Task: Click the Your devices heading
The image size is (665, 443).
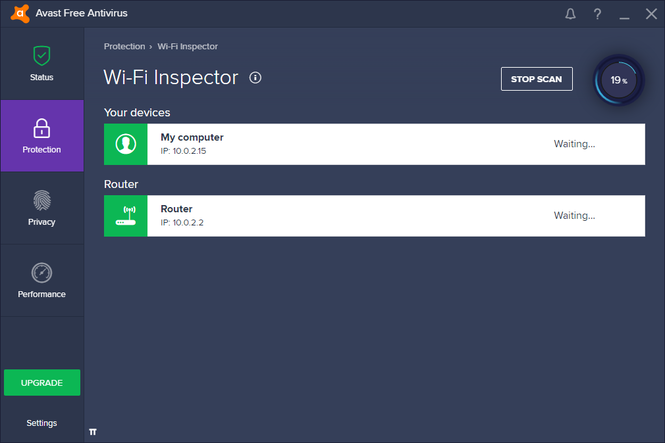Action: (x=137, y=112)
